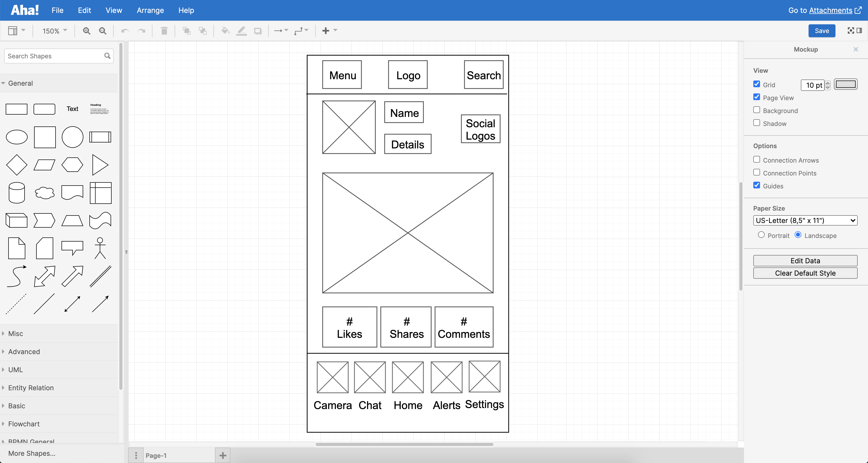
Task: Click the Search Shapes input field
Action: [x=54, y=56]
